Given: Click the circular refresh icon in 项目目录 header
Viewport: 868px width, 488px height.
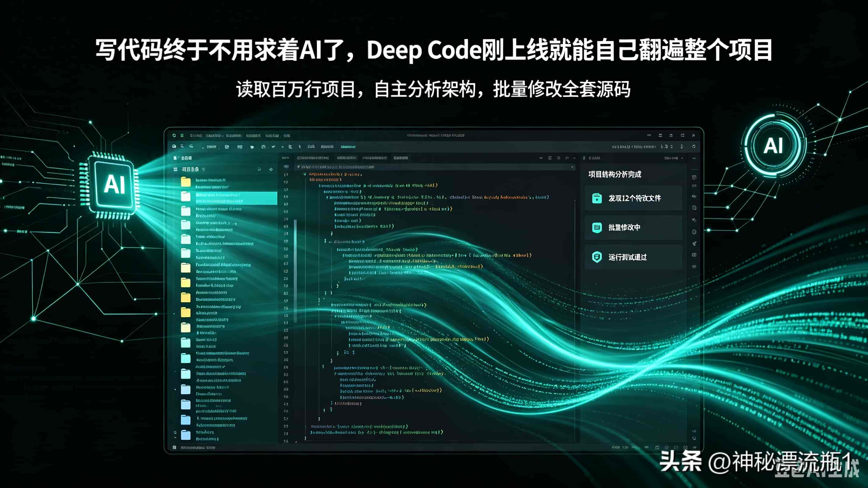Looking at the screenshot, I should (x=271, y=169).
